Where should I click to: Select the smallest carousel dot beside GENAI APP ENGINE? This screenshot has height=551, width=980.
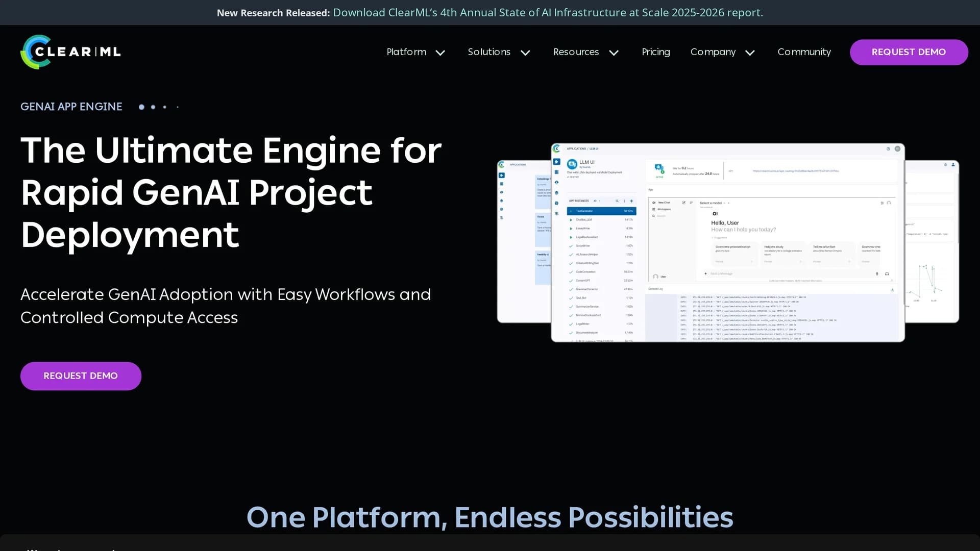click(178, 107)
